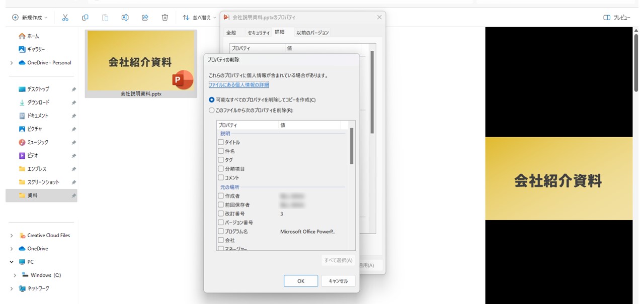Check the タイトル property checkbox
644x304 pixels.
click(221, 142)
